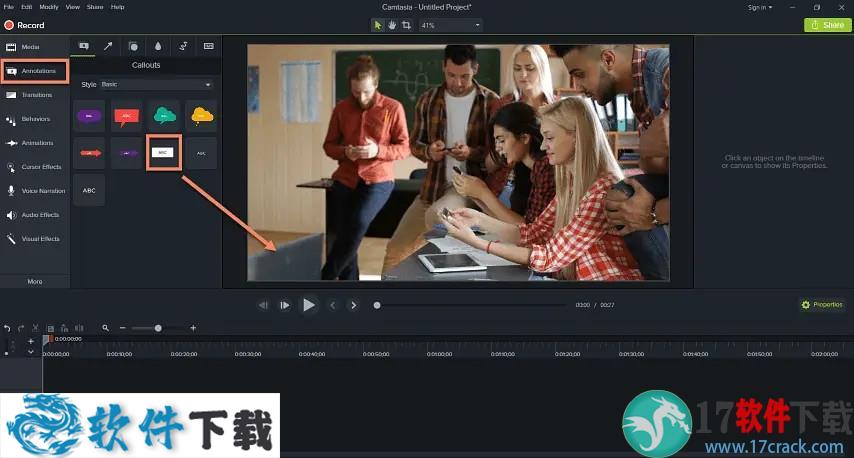Image resolution: width=854 pixels, height=458 pixels.
Task: Open the Edit menu
Action: 27,7
